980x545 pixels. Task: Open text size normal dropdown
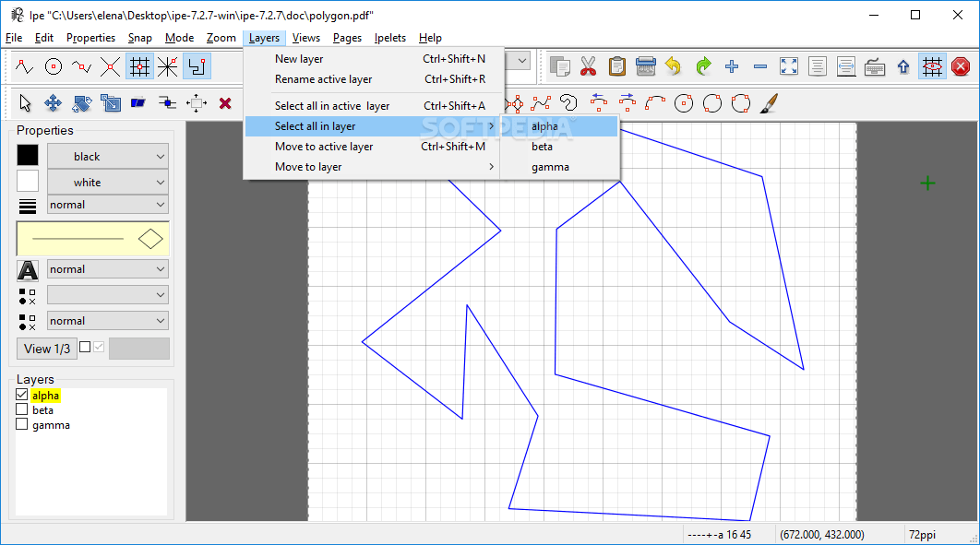(x=108, y=269)
